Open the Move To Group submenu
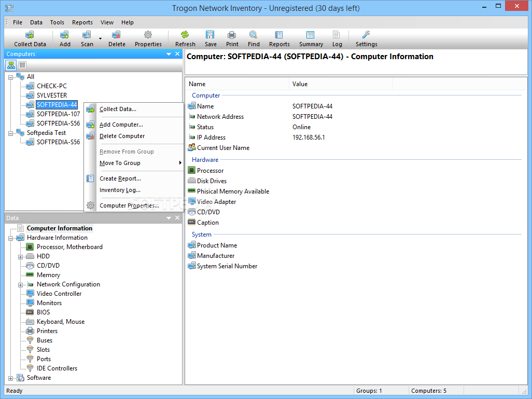This screenshot has height=399, width=532. tap(134, 163)
